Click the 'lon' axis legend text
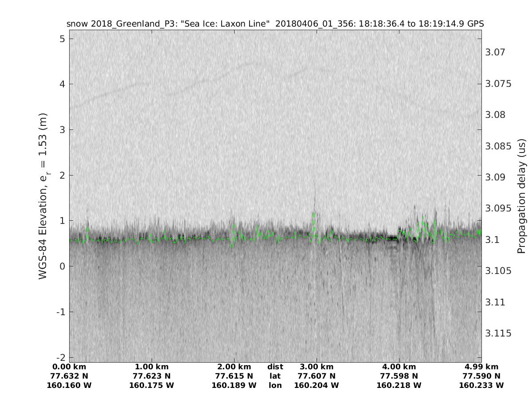Viewport: 532px width, 399px height. (x=275, y=385)
